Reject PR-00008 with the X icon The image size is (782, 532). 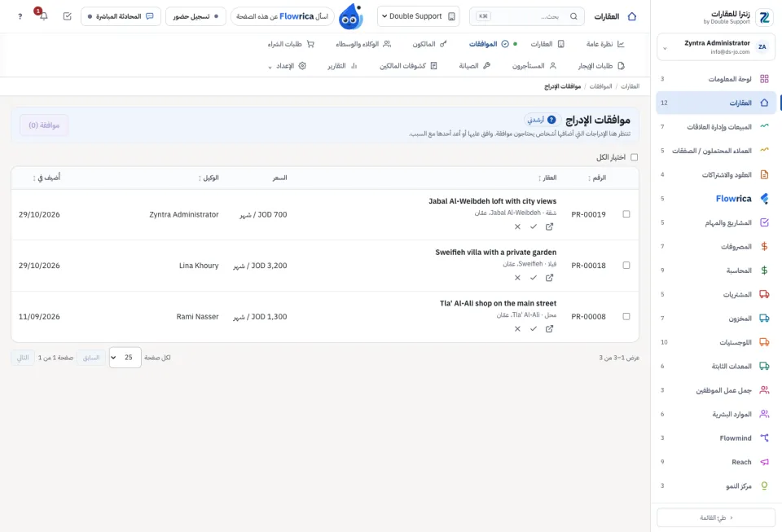pyautogui.click(x=517, y=329)
